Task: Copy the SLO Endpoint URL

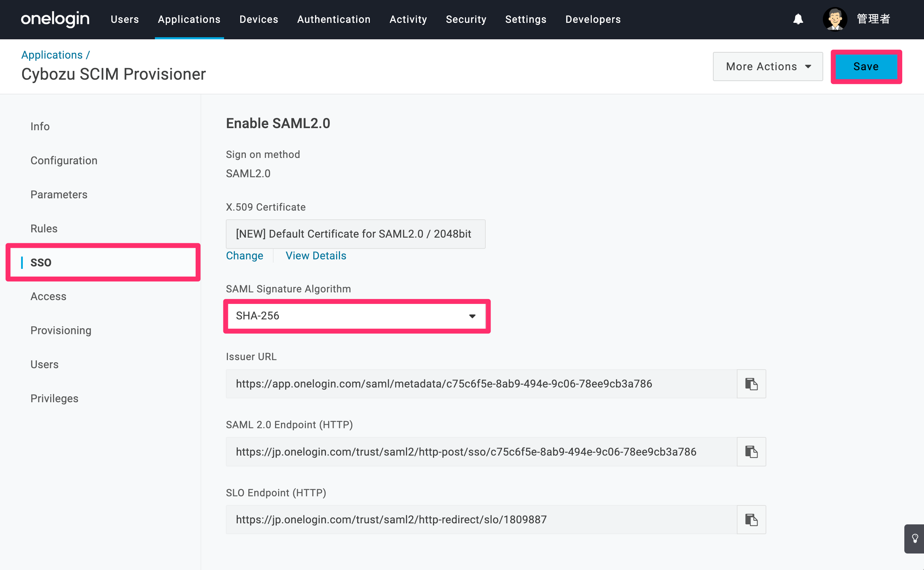Action: point(751,519)
